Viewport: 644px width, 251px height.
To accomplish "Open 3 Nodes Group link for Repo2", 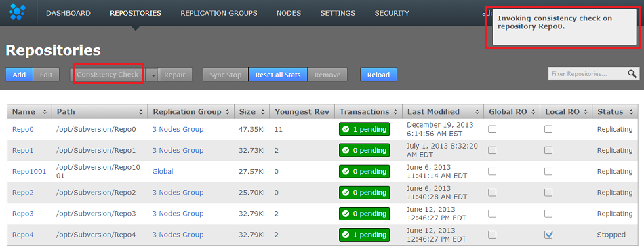I will pyautogui.click(x=178, y=192).
